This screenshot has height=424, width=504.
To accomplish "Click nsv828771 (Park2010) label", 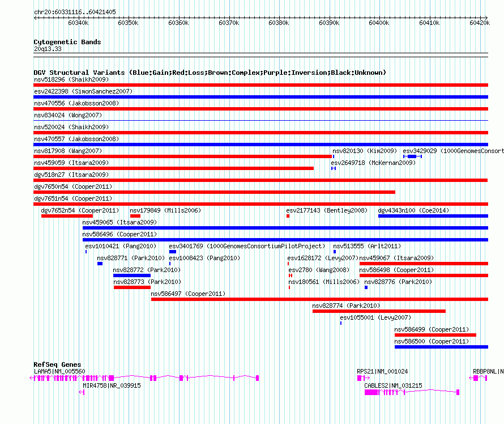I will tap(131, 258).
